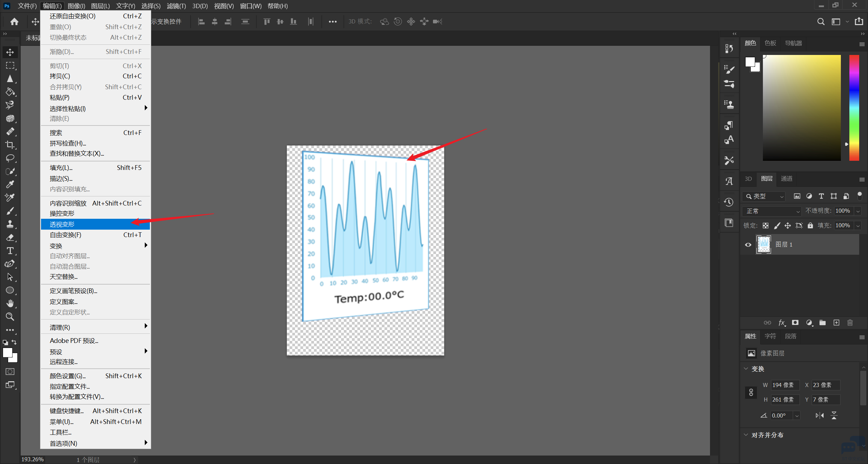Click the rainbow hue slider strip
This screenshot has width=868, height=464.
click(x=854, y=108)
